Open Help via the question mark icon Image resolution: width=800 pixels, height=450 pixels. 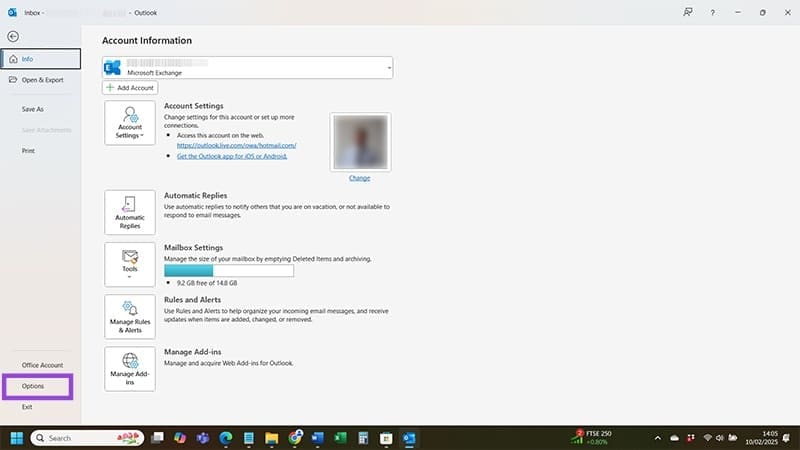[712, 12]
